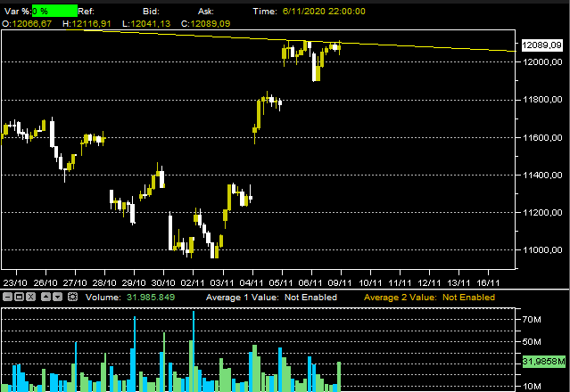Click the 11800,00 price axis label
Viewport: 570px width, 392px height.
pyautogui.click(x=542, y=100)
